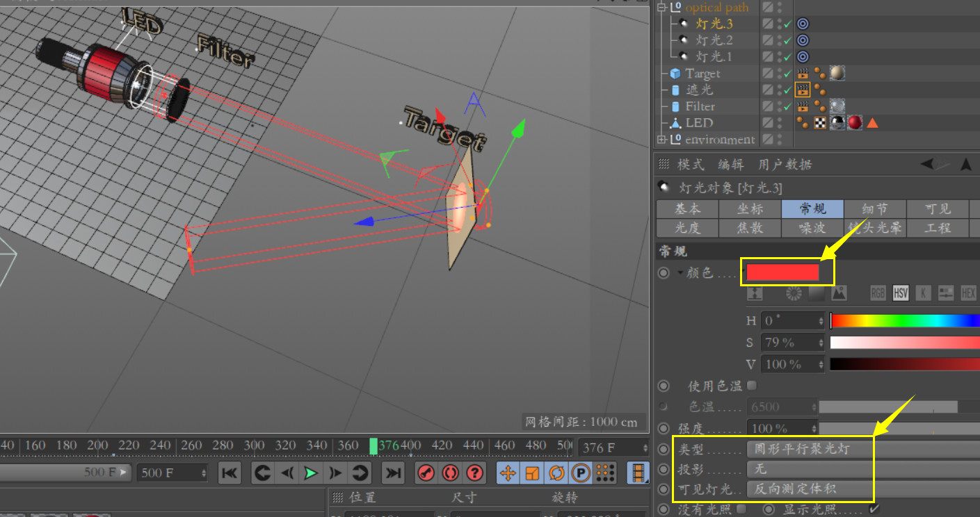Toggle position keyframe recording icon
Image resolution: width=980 pixels, height=517 pixels.
click(x=508, y=473)
